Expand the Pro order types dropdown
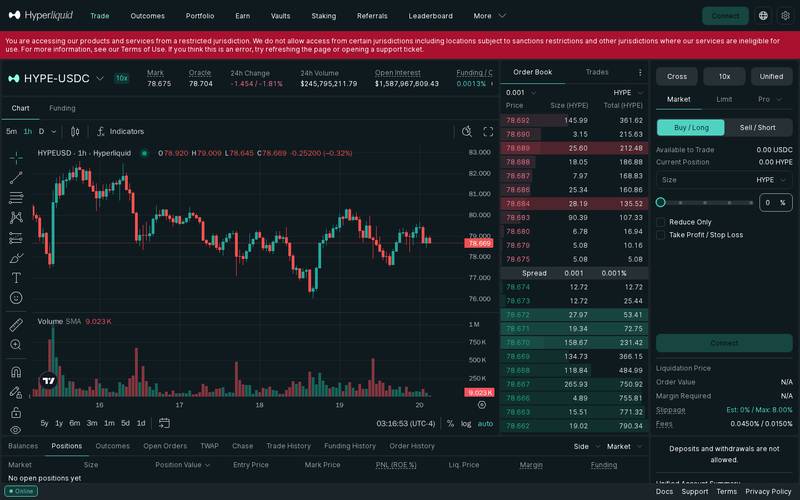The width and height of the screenshot is (800, 500). [769, 99]
